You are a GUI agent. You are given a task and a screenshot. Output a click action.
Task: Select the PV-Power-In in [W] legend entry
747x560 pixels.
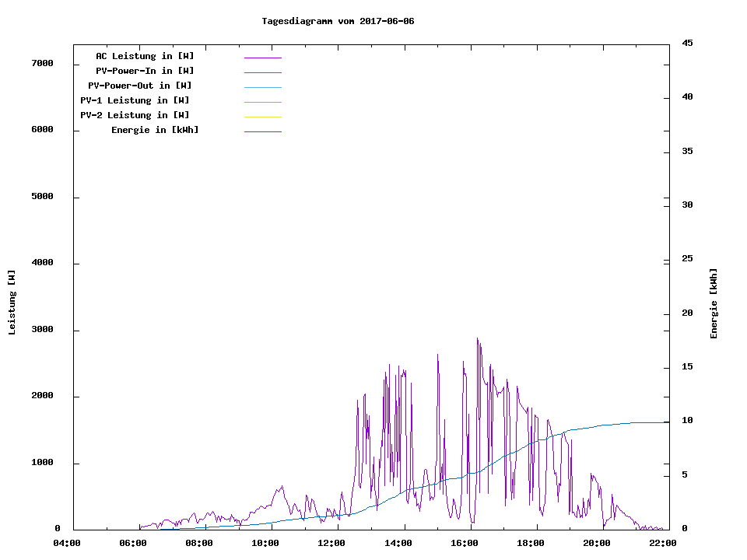(x=145, y=71)
